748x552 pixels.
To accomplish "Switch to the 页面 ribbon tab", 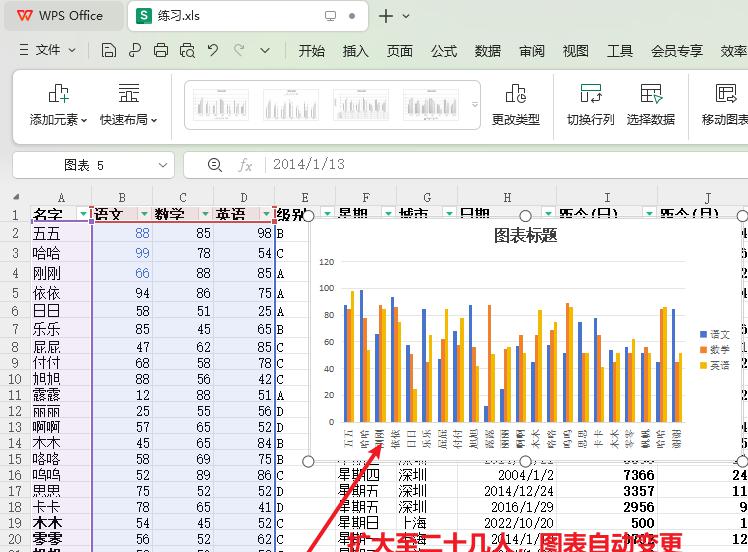I will 399,51.
